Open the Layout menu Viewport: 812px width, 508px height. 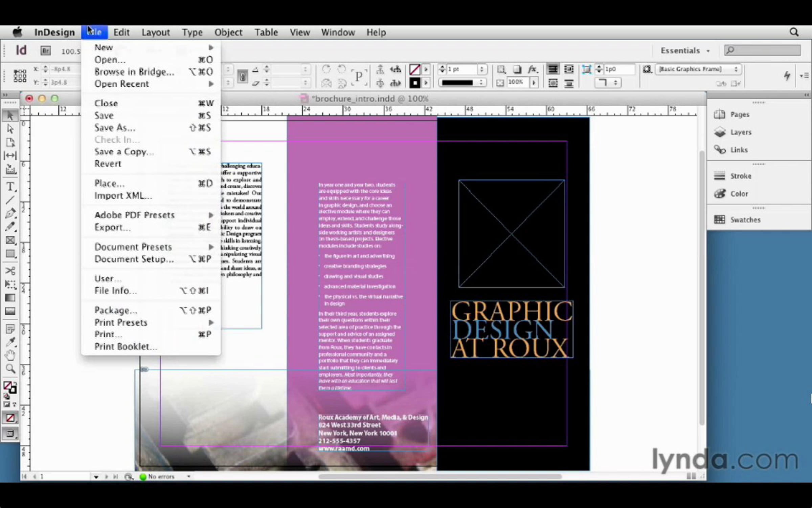point(155,33)
